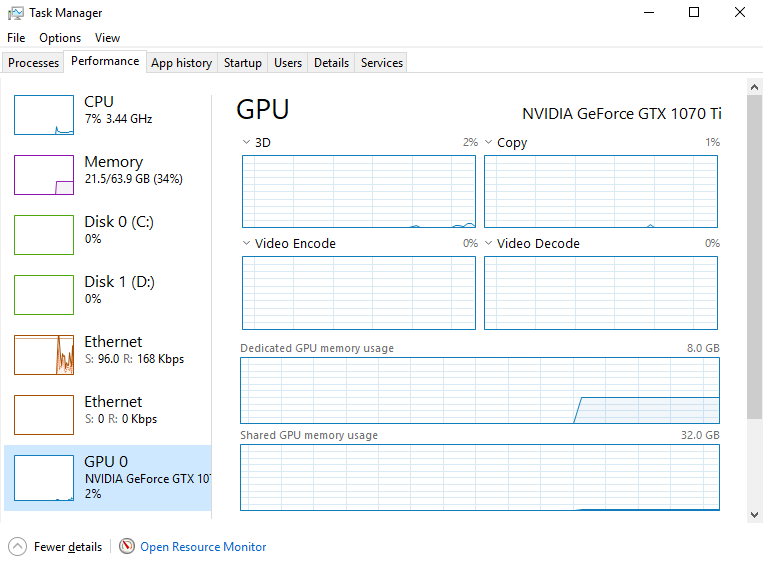763x571 pixels.
Task: Select the Memory usage mini graph
Action: [44, 175]
